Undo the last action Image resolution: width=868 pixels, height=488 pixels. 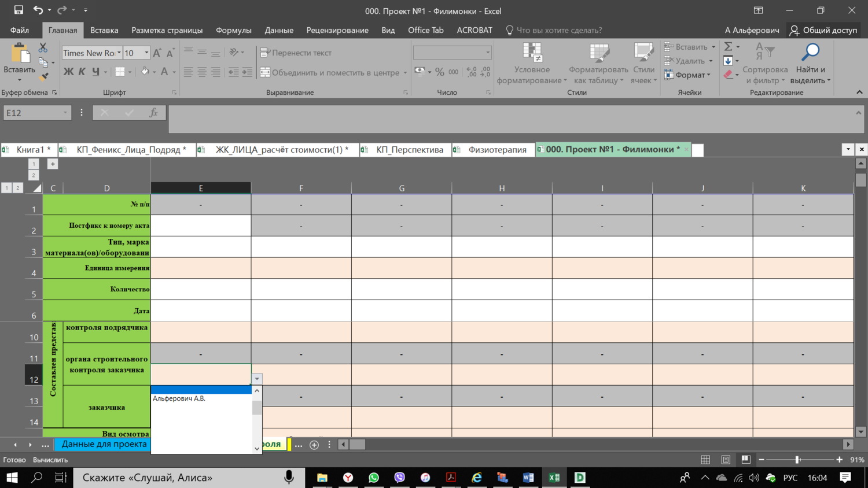[38, 10]
